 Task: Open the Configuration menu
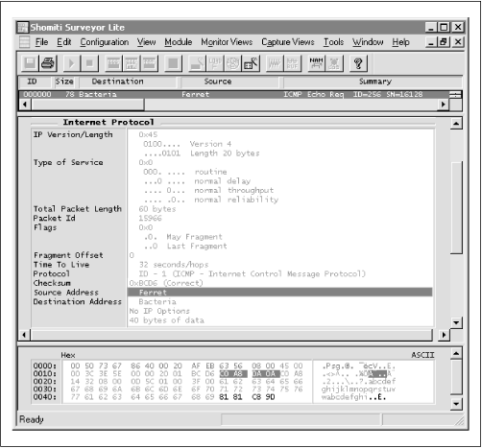[x=105, y=42]
